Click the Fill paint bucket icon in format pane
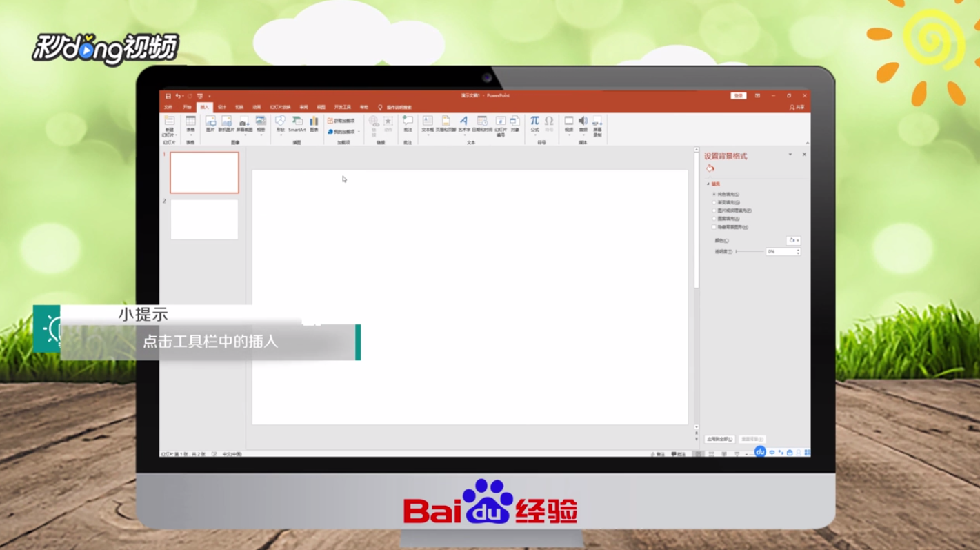Image resolution: width=980 pixels, height=550 pixels. coord(710,168)
